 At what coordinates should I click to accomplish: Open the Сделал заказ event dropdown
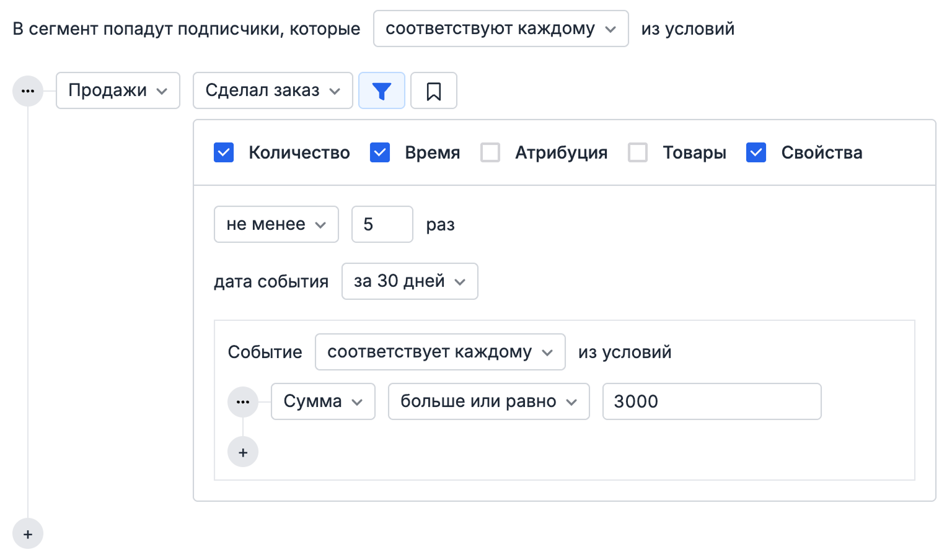coord(272,90)
